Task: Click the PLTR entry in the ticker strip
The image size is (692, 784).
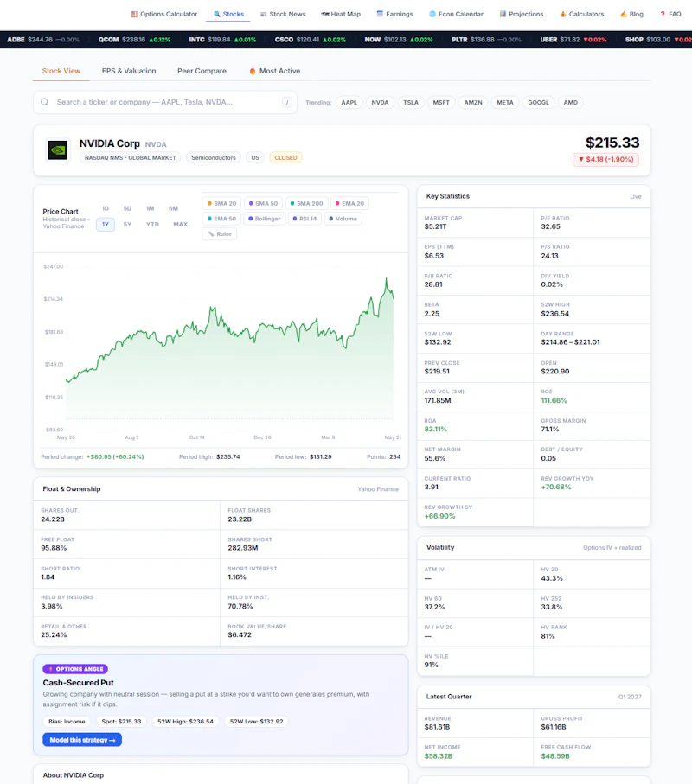Action: [x=486, y=40]
